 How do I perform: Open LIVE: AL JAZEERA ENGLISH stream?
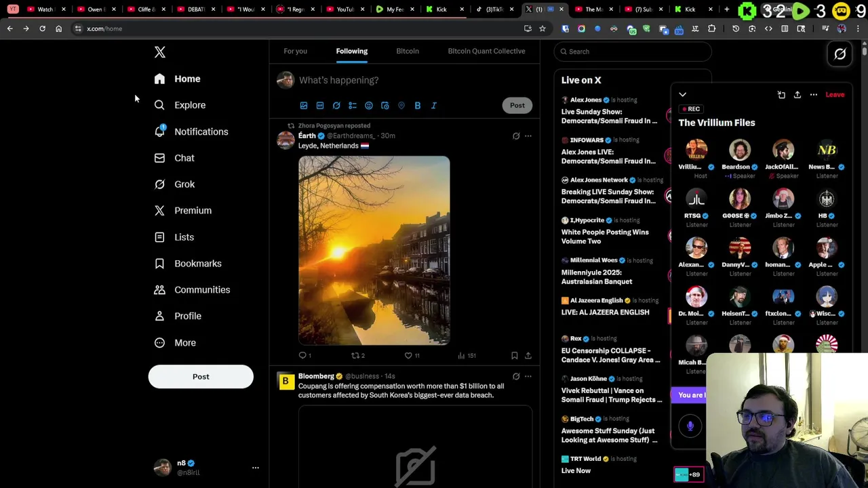[605, 312]
